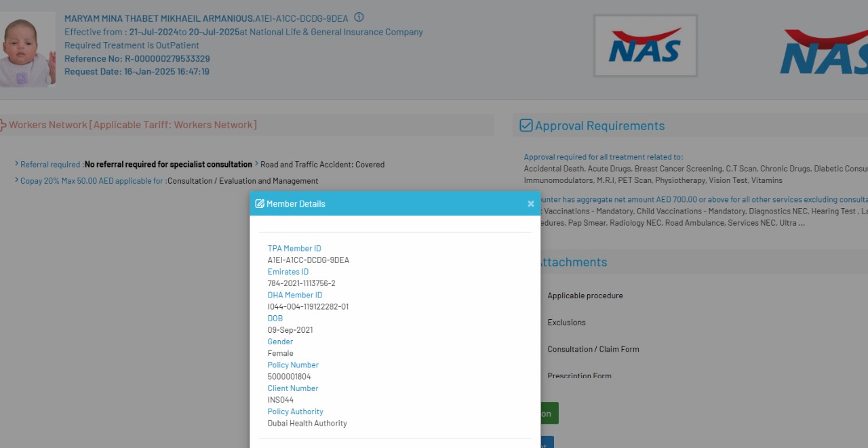Select Dubai Health Authority value
The height and width of the screenshot is (448, 868).
click(307, 423)
